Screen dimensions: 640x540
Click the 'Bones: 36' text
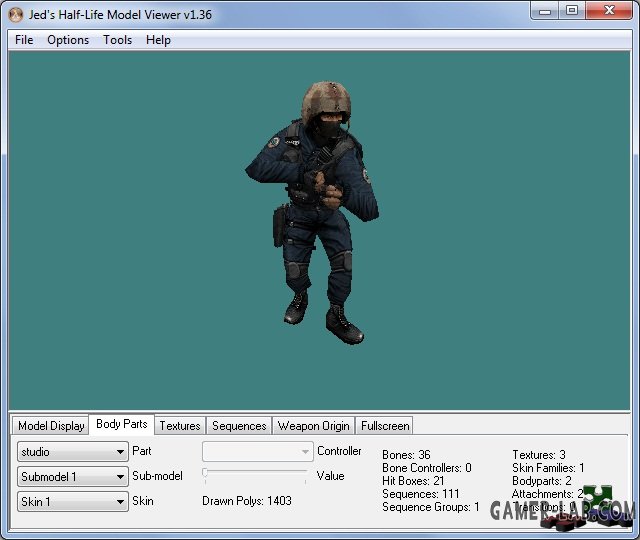click(x=406, y=455)
